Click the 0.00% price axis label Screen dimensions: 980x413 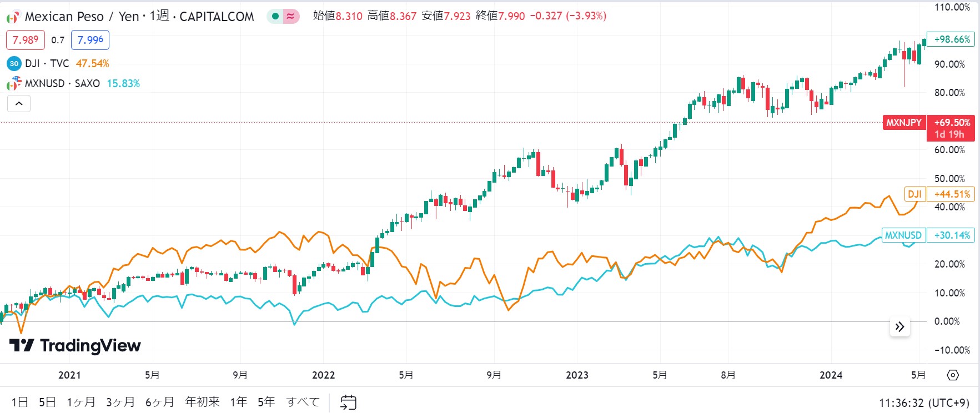[x=947, y=321]
